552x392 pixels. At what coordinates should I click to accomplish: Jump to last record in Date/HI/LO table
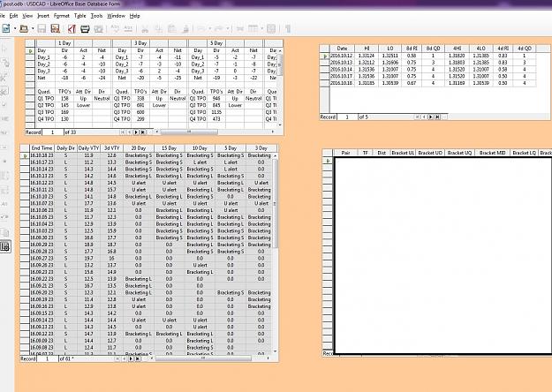(437, 117)
